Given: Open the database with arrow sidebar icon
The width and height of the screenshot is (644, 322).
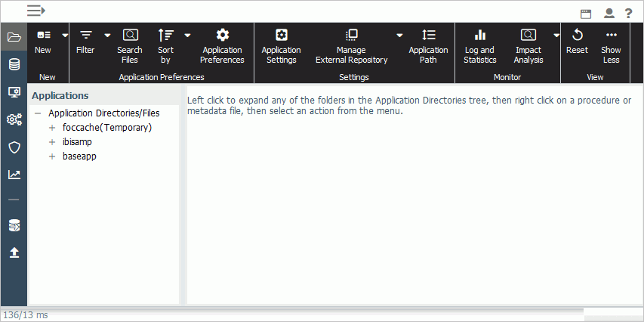Looking at the screenshot, I should [x=14, y=225].
